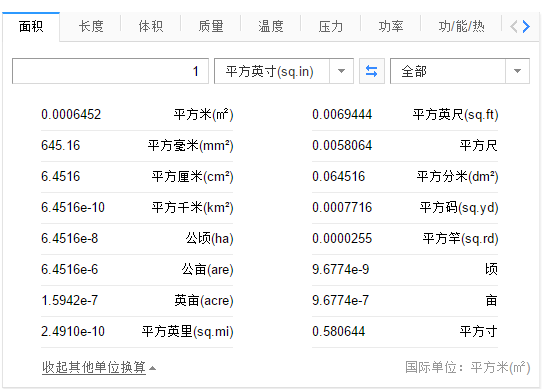
Task: Click the value input field containing 1
Action: click(x=110, y=71)
